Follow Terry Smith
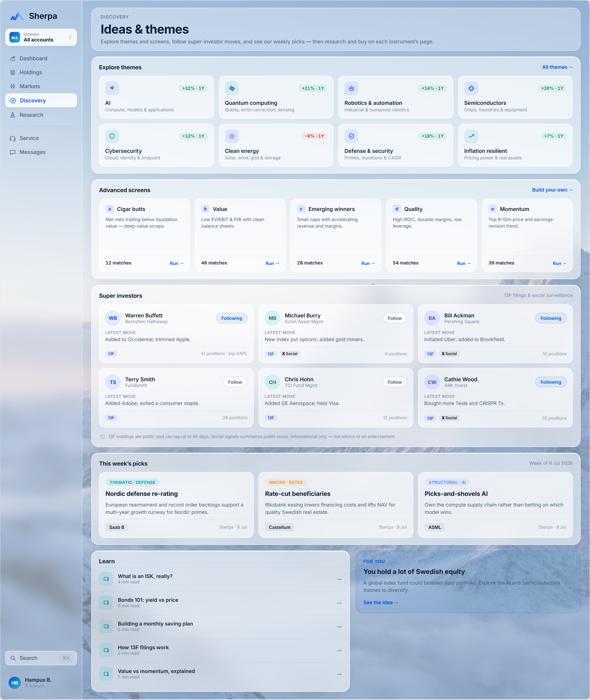590x700 pixels. 235,382
